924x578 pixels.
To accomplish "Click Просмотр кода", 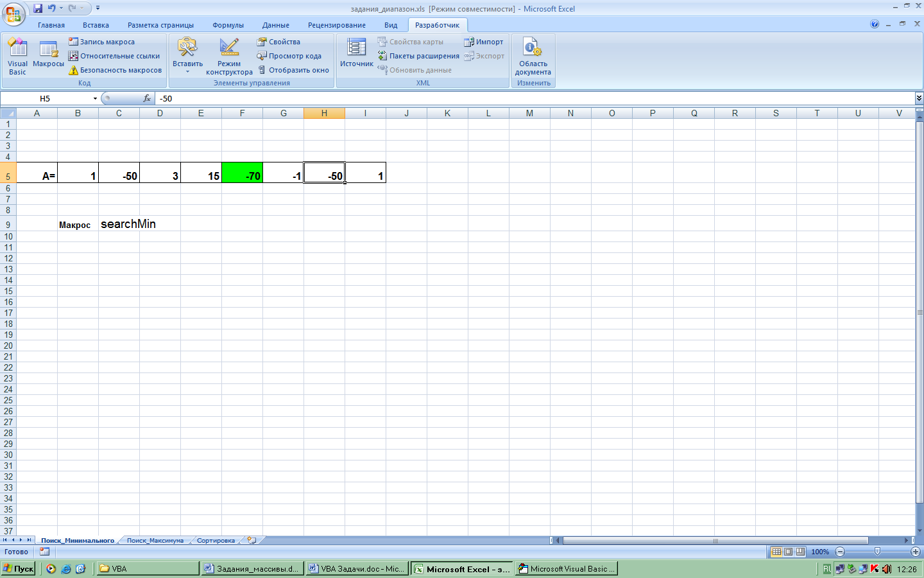I will (289, 56).
